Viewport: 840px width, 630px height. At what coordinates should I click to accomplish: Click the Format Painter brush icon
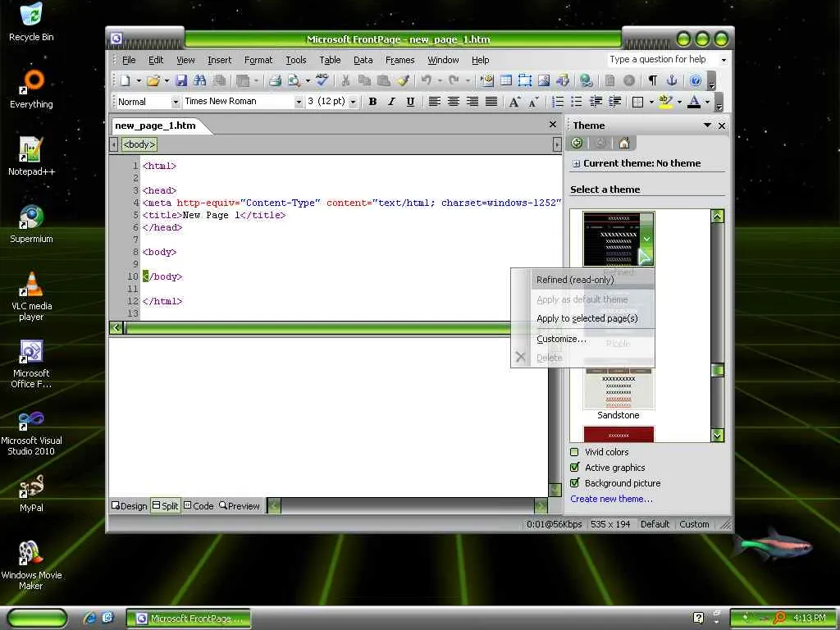(404, 80)
